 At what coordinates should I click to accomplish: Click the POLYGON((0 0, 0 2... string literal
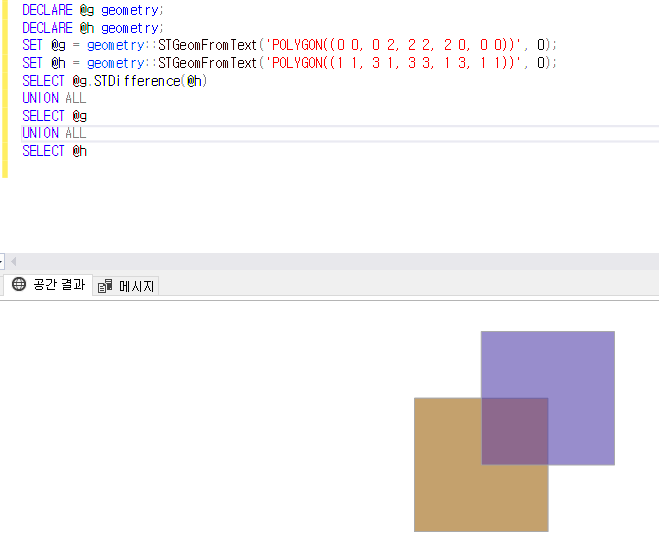393,45
